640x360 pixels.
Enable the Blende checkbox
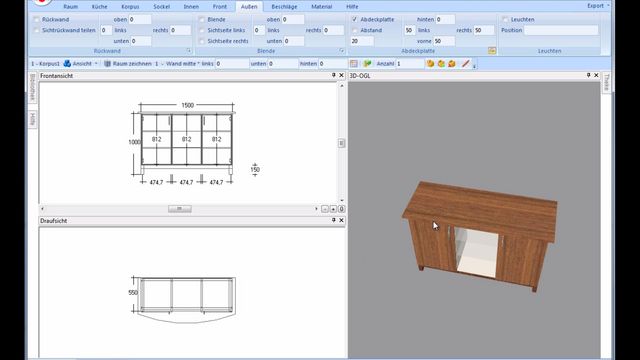click(x=202, y=20)
